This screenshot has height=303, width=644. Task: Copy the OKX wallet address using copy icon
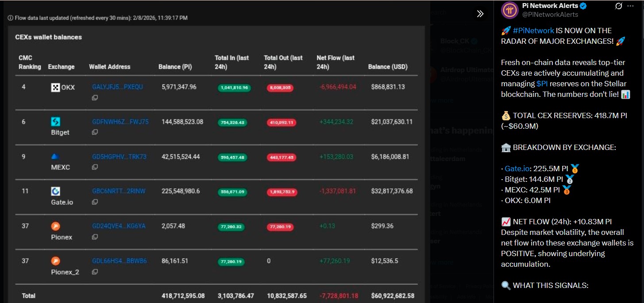pyautogui.click(x=95, y=98)
